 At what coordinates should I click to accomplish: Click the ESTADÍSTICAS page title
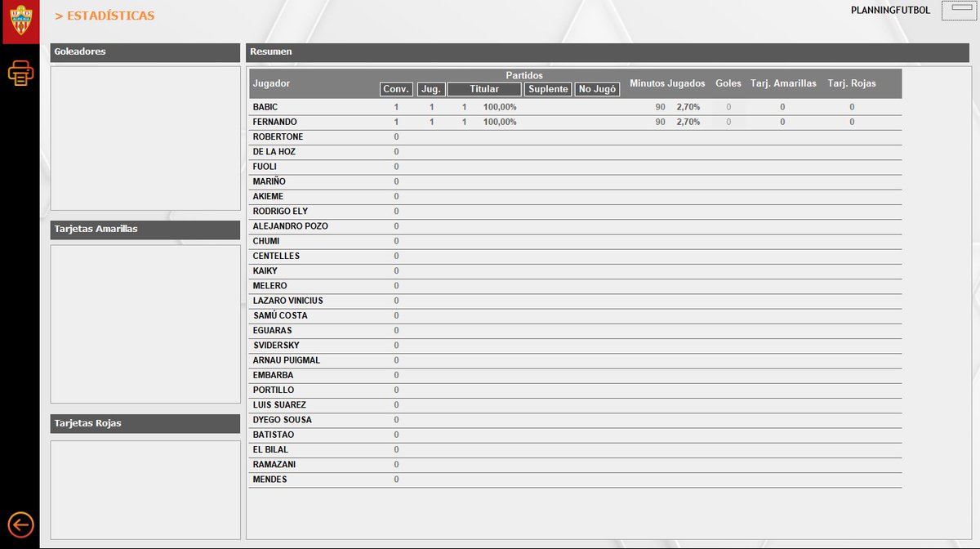(x=105, y=16)
